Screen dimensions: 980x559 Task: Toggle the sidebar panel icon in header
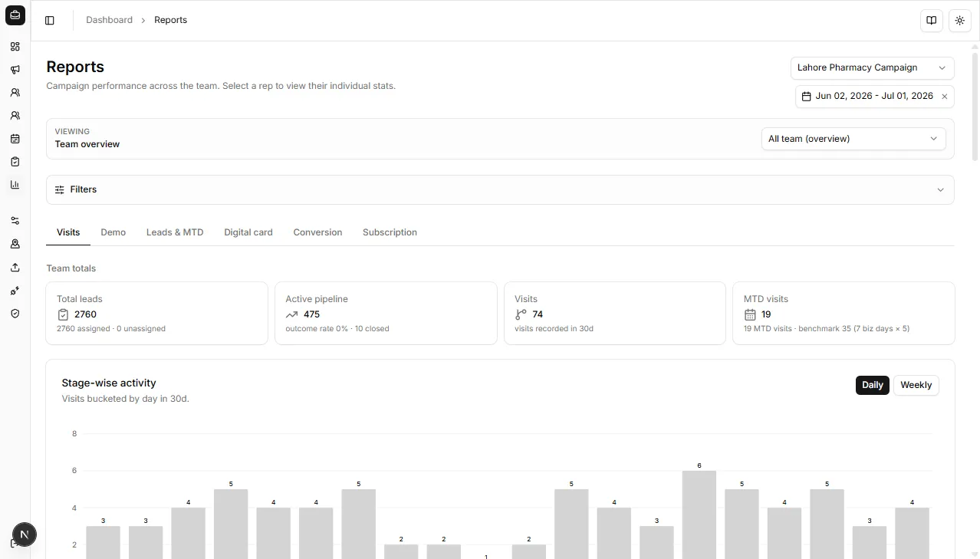click(x=50, y=21)
